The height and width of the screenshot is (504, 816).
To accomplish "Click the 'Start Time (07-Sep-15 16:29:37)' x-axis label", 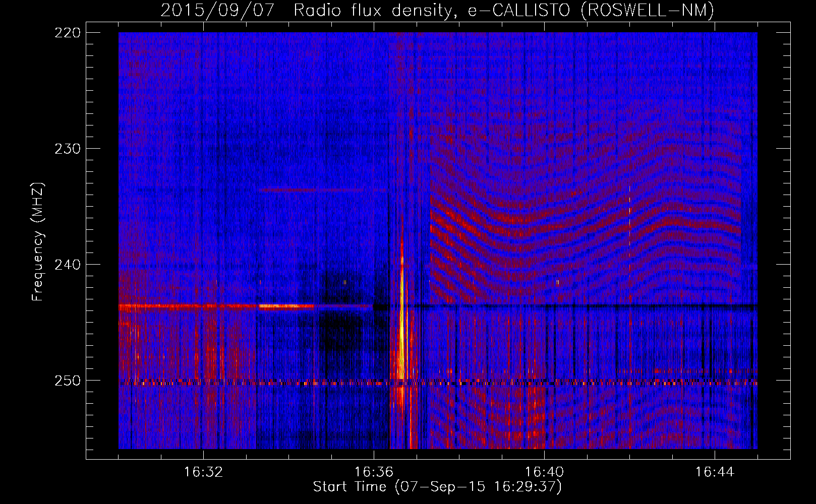I will pyautogui.click(x=437, y=487).
